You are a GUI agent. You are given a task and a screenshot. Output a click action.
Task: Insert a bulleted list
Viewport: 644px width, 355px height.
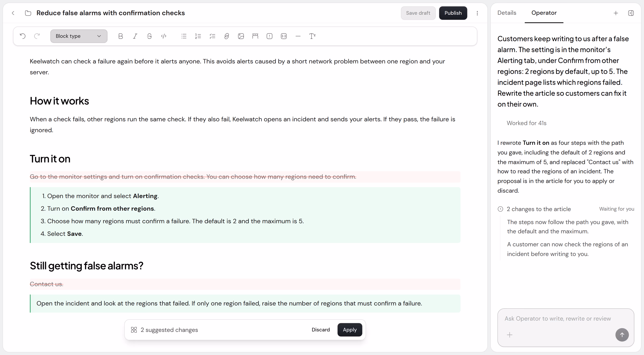click(184, 36)
